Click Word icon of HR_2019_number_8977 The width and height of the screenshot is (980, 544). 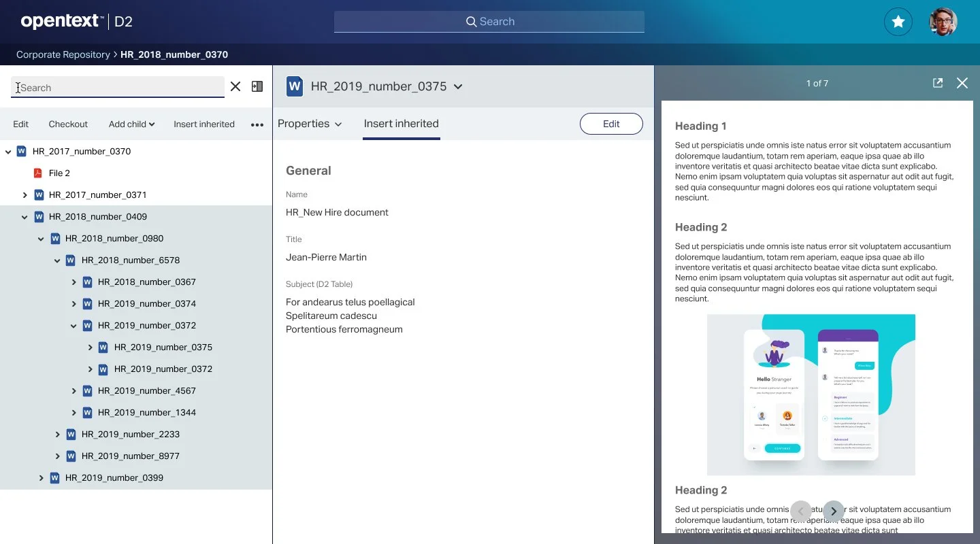[x=70, y=456]
